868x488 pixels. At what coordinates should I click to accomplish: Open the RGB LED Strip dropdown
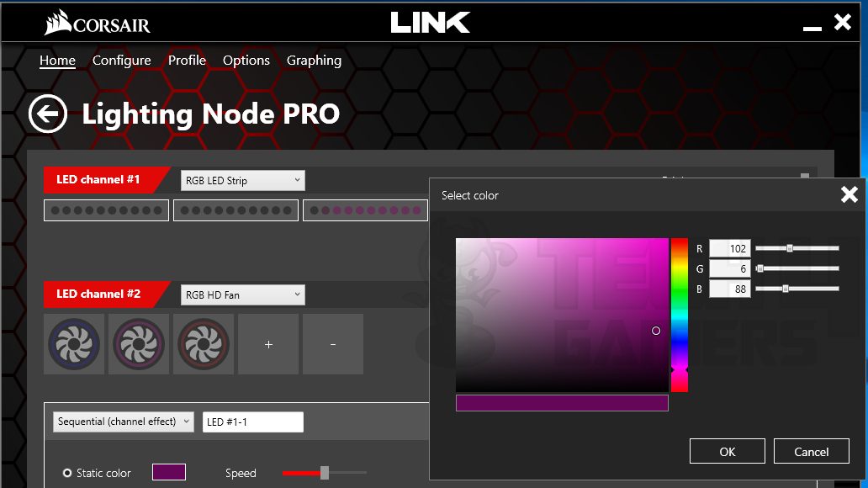point(242,181)
